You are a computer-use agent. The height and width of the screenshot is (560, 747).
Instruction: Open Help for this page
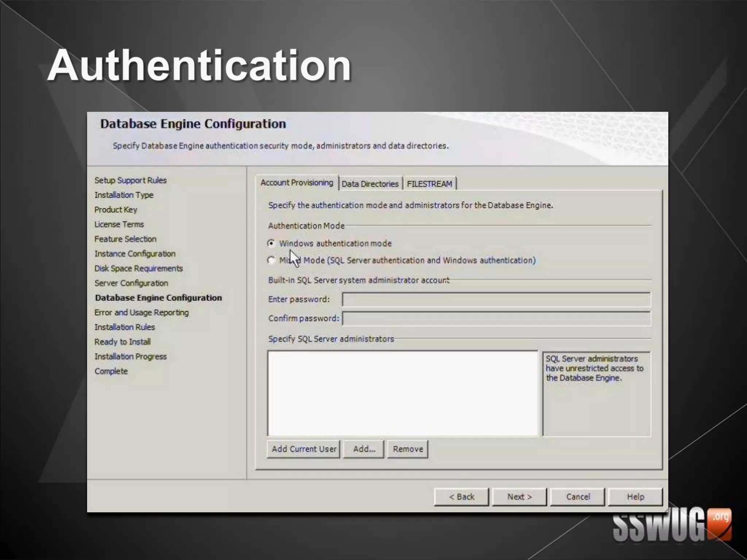tap(635, 497)
